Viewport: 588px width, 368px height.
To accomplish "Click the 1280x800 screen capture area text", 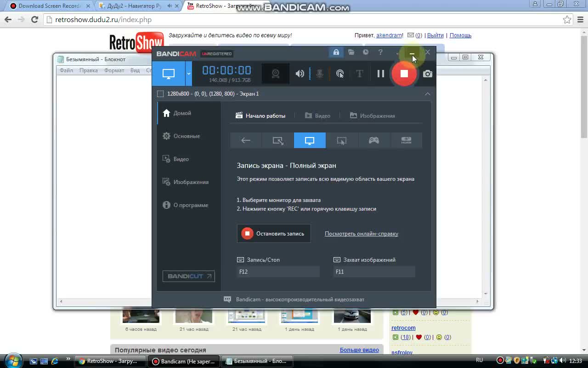I will (x=213, y=94).
